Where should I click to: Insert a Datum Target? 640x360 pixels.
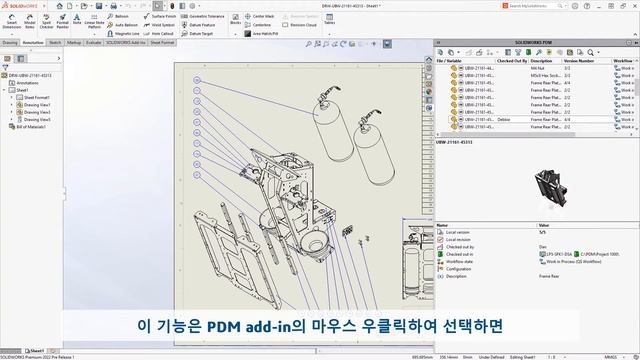197,33
